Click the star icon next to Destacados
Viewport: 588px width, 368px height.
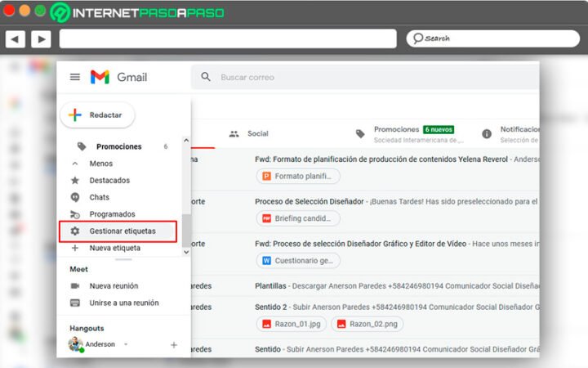coord(75,180)
